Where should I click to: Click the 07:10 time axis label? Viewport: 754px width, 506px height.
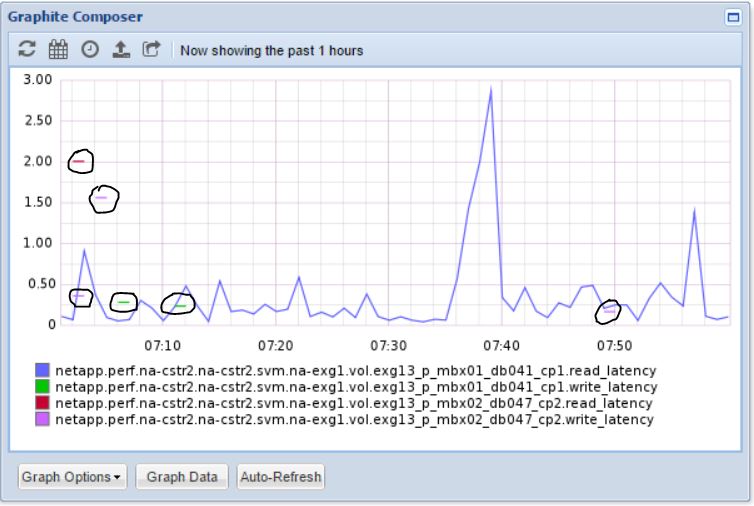[163, 345]
